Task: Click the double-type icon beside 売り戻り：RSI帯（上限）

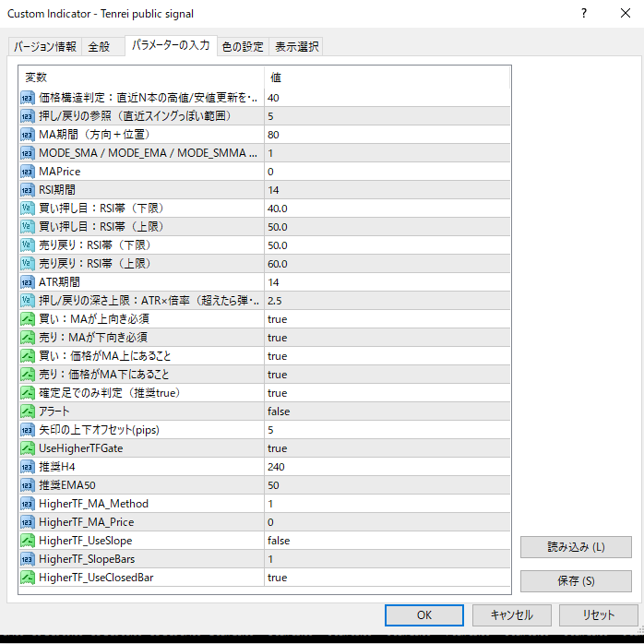Action: click(28, 264)
